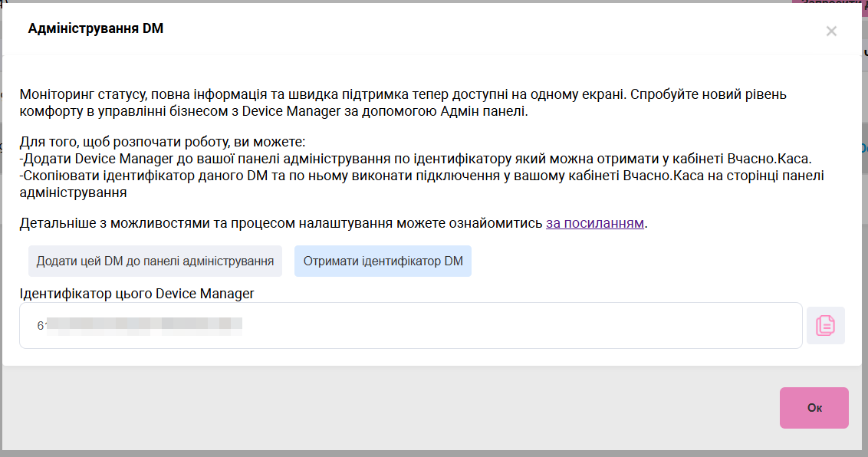868x457 pixels.
Task: Click empty right side of identifier field
Action: (x=652, y=325)
